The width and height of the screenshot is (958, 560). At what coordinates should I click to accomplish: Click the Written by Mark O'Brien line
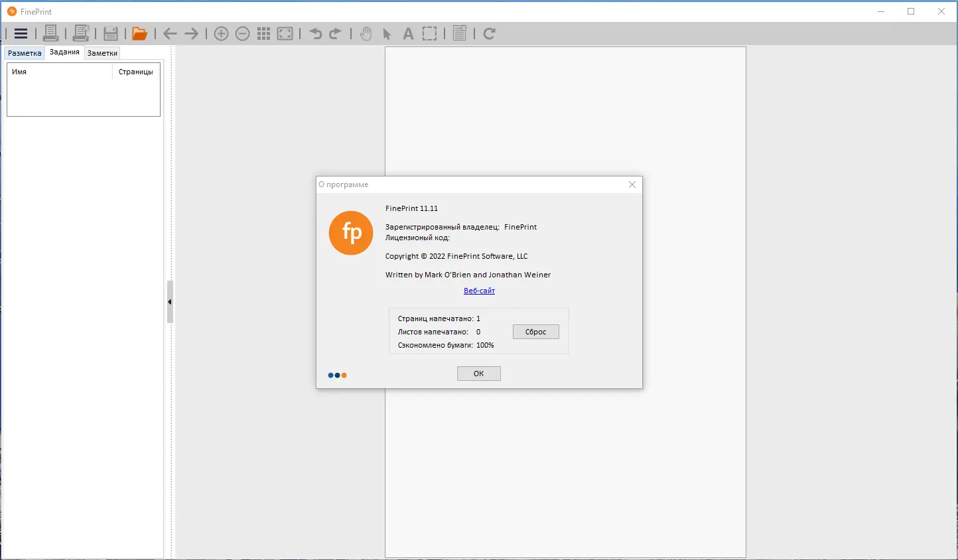(x=468, y=275)
